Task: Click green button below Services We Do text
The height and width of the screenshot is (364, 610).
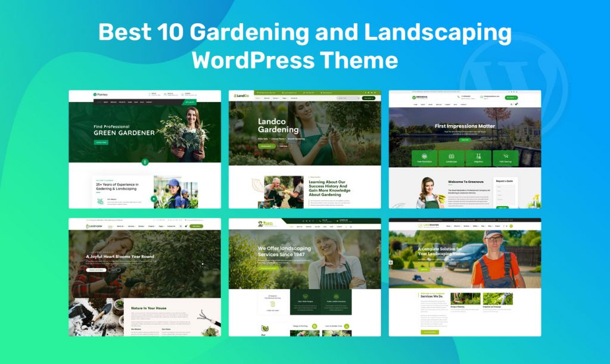Action: tap(430, 332)
